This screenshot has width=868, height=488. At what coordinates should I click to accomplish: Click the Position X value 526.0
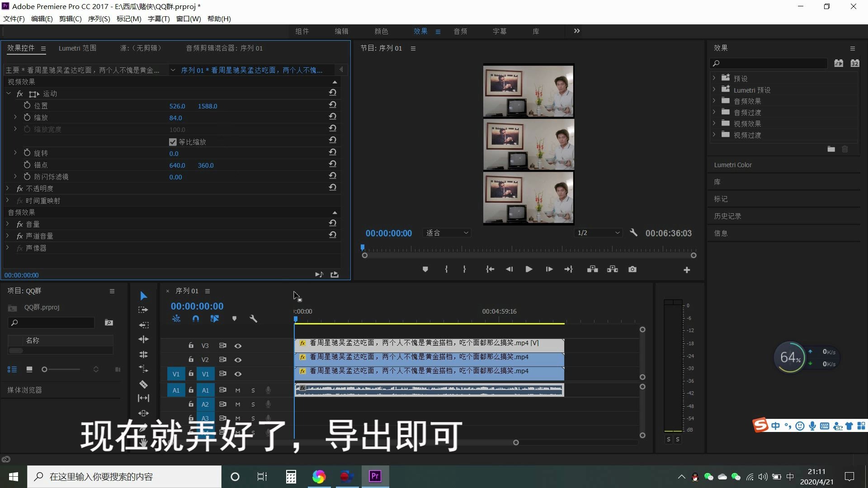coord(177,106)
